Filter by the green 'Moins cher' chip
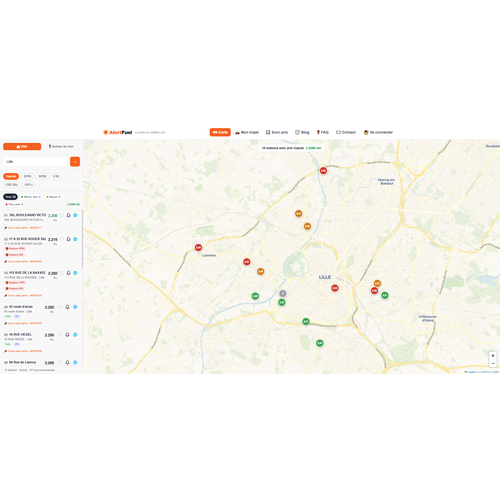The image size is (500, 500). 31,197
